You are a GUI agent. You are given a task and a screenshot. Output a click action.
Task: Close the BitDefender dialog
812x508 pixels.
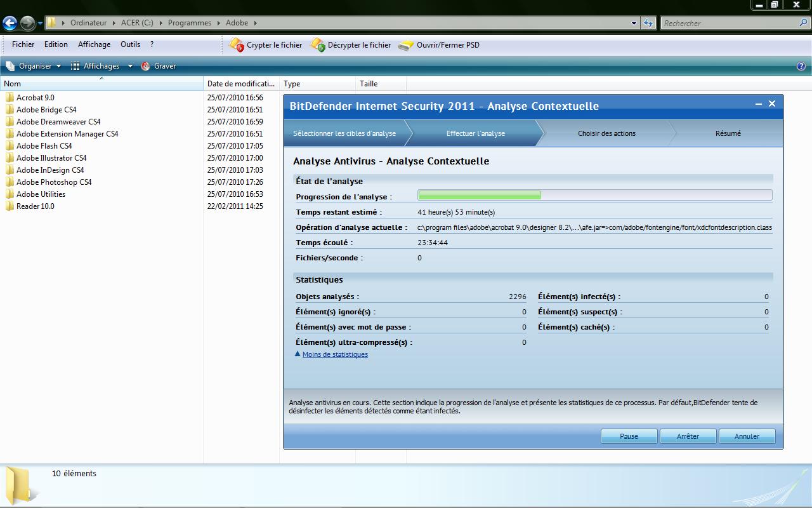pyautogui.click(x=772, y=104)
